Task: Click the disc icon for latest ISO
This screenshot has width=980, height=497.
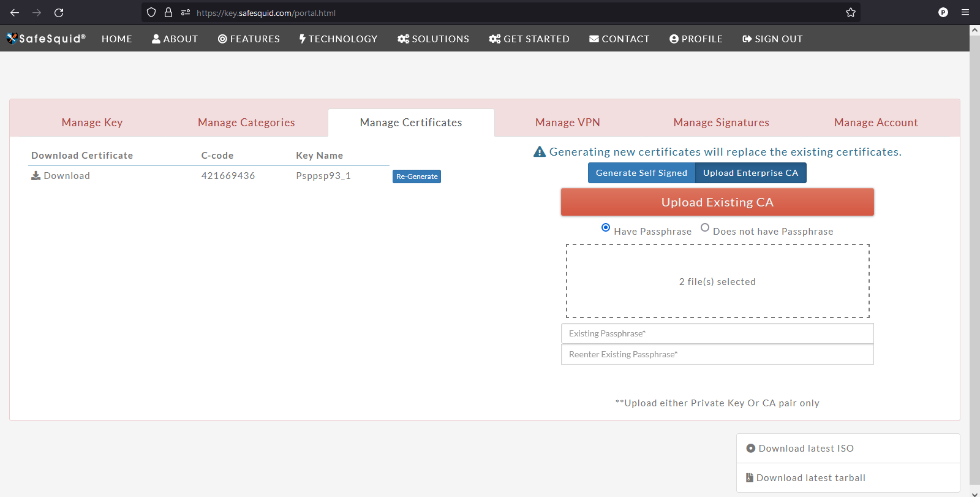Action: pyautogui.click(x=751, y=449)
